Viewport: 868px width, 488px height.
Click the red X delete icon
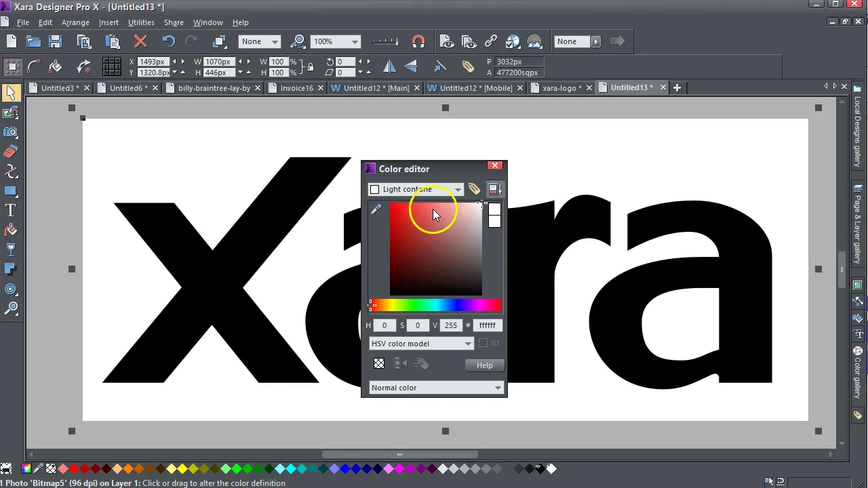point(140,41)
